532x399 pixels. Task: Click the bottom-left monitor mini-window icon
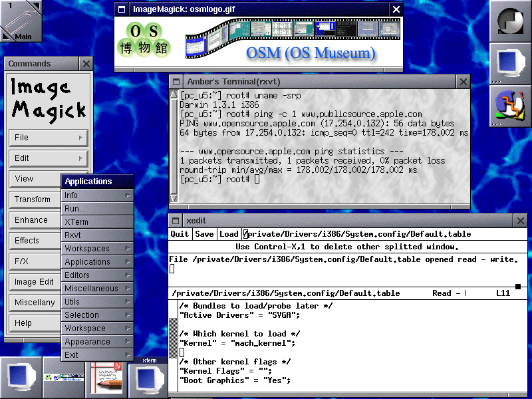21,378
